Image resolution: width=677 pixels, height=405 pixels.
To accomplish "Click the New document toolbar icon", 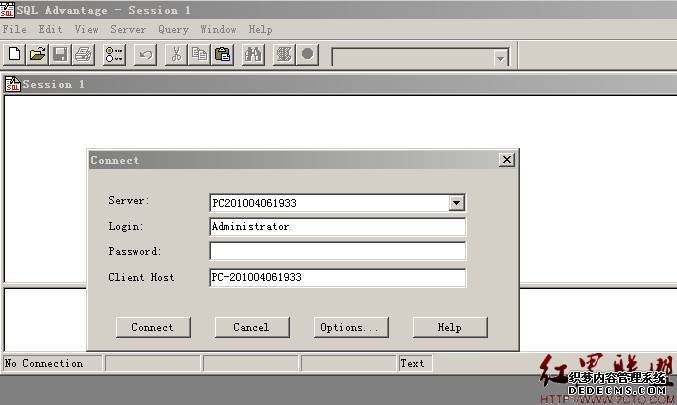I will point(14,55).
